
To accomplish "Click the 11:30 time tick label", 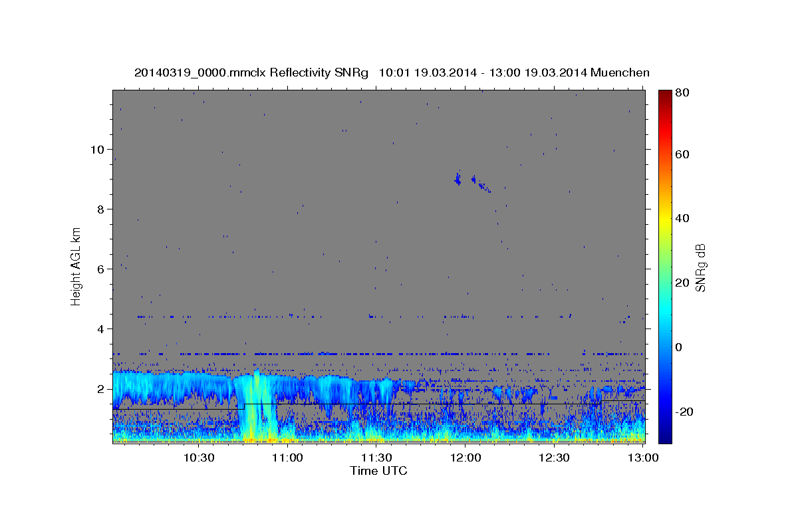I will click(x=376, y=458).
